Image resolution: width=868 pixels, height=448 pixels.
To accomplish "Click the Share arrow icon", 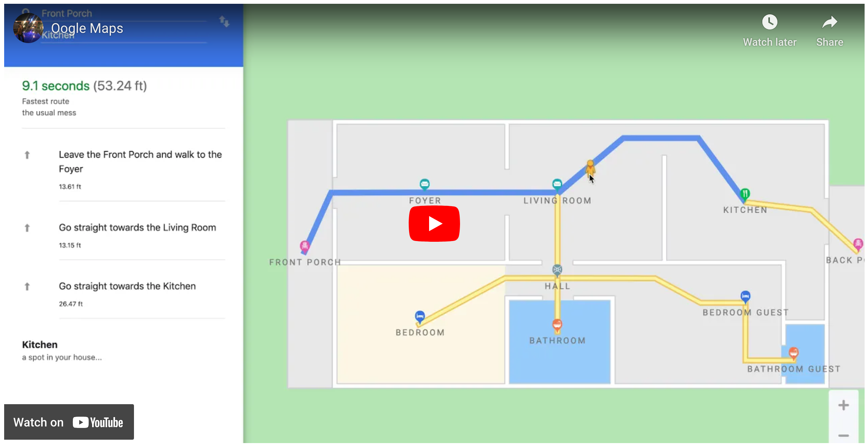I will (x=830, y=22).
